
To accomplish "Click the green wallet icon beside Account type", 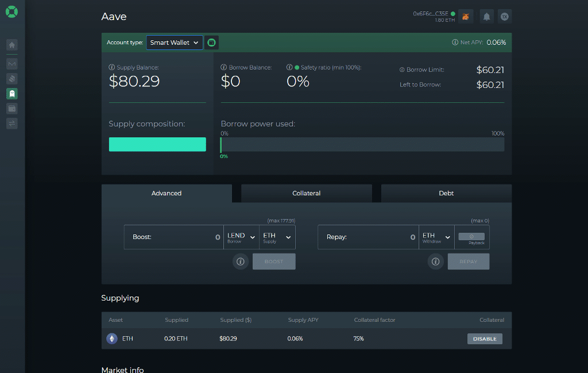I will (x=211, y=43).
